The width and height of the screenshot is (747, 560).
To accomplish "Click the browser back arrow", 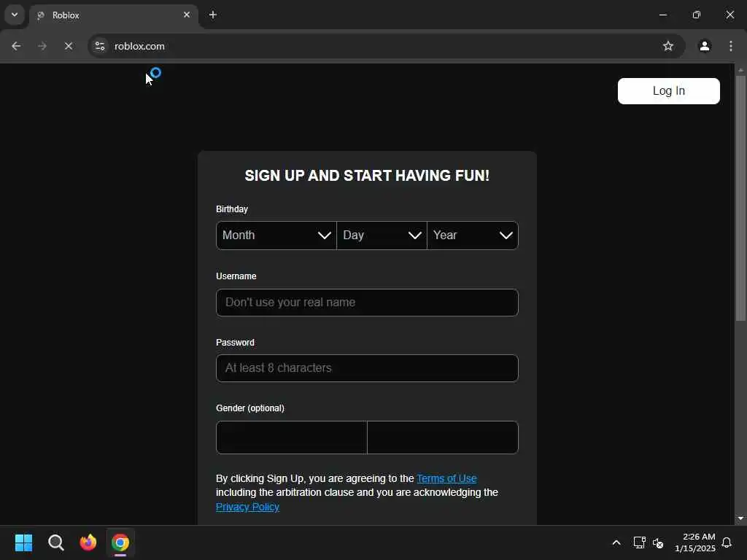I will pos(16,46).
